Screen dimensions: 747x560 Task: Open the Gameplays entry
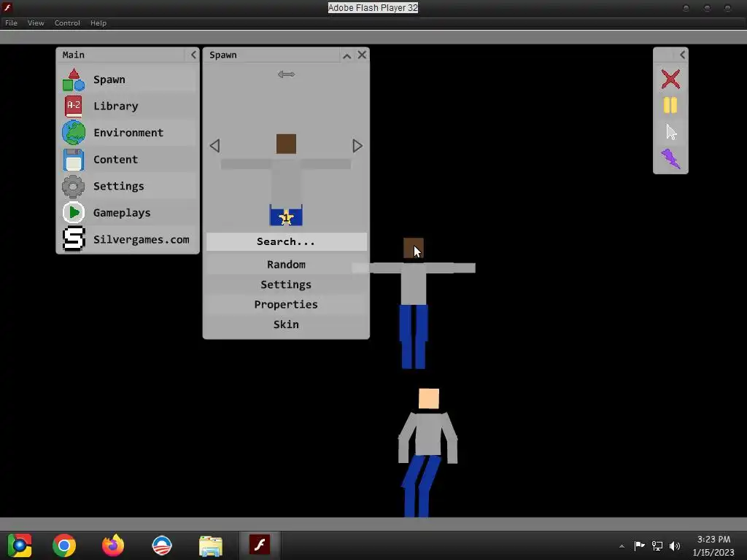pyautogui.click(x=122, y=213)
